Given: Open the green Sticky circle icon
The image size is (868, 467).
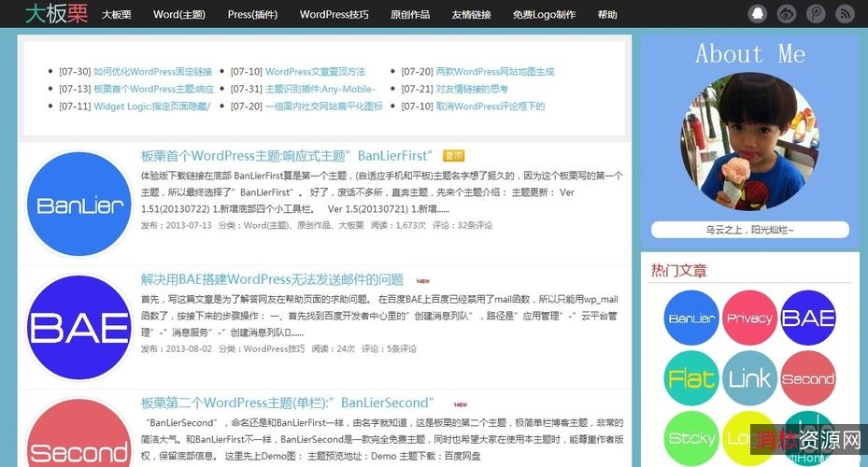Looking at the screenshot, I should [x=691, y=438].
